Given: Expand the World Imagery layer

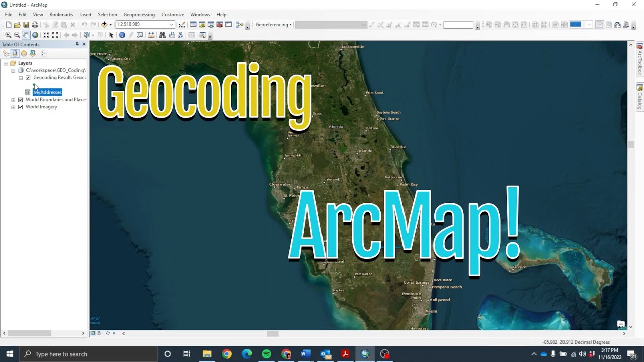Looking at the screenshot, I should [x=13, y=107].
